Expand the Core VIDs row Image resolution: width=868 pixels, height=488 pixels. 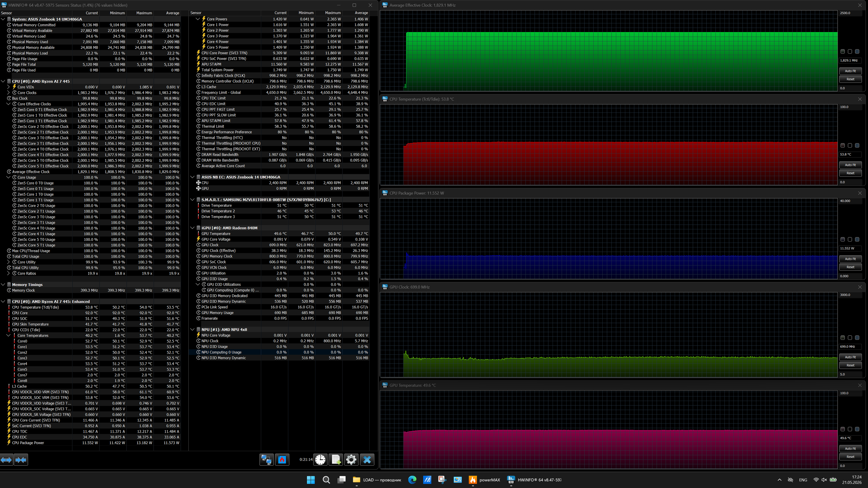[x=8, y=87]
